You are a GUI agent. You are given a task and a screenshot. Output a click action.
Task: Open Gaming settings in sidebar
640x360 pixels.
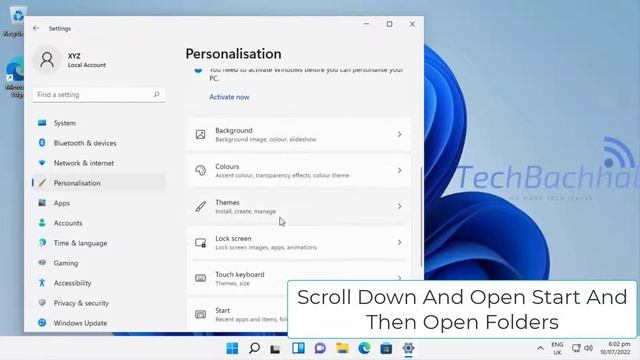99,263
